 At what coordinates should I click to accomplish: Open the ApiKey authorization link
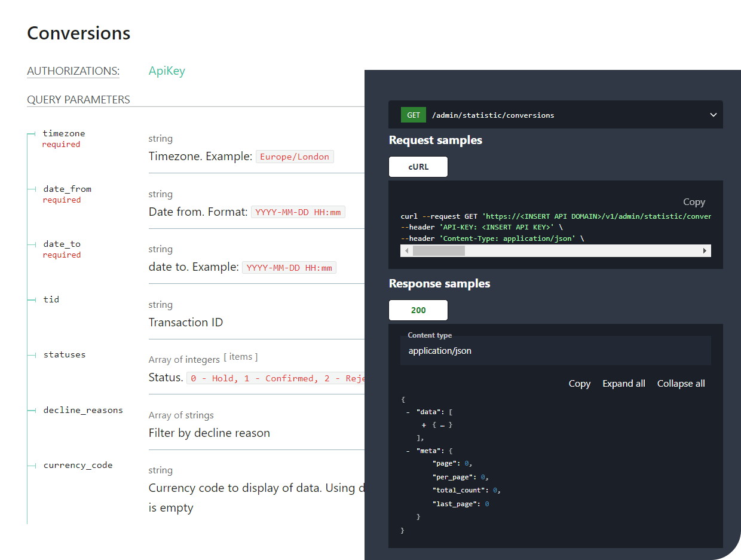167,71
